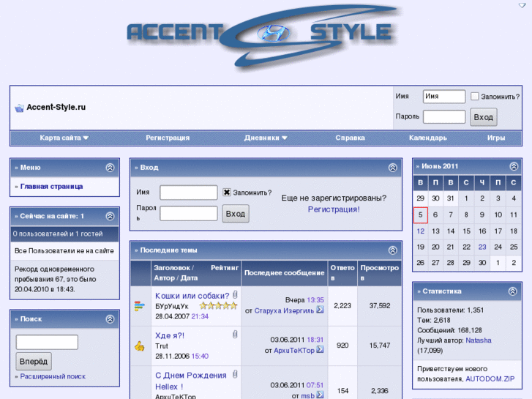This screenshot has width=532, height=399.
Task: Click the paperclip icon on Кошки или собаки
Action: coord(235,295)
